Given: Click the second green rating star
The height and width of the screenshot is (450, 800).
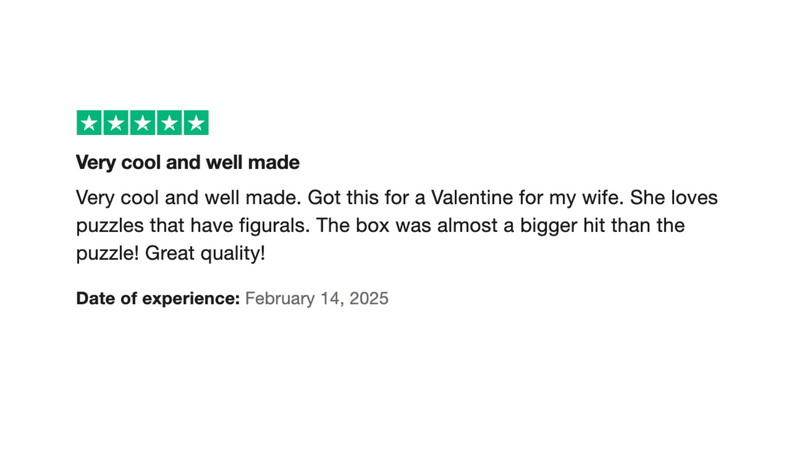Looking at the screenshot, I should 116,123.
